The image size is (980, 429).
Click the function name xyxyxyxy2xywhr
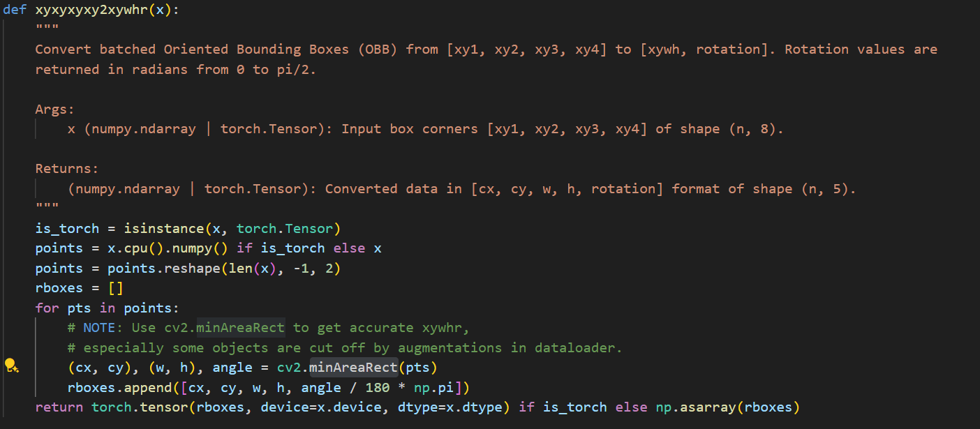tap(91, 10)
